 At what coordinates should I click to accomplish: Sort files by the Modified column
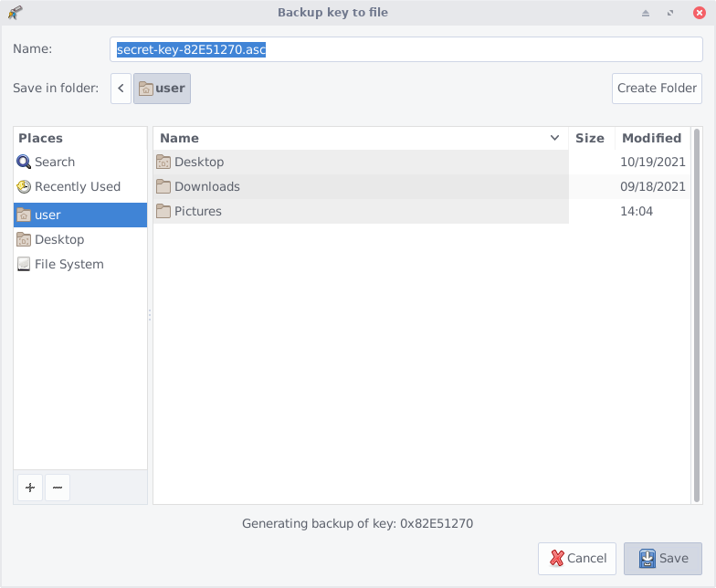click(651, 138)
